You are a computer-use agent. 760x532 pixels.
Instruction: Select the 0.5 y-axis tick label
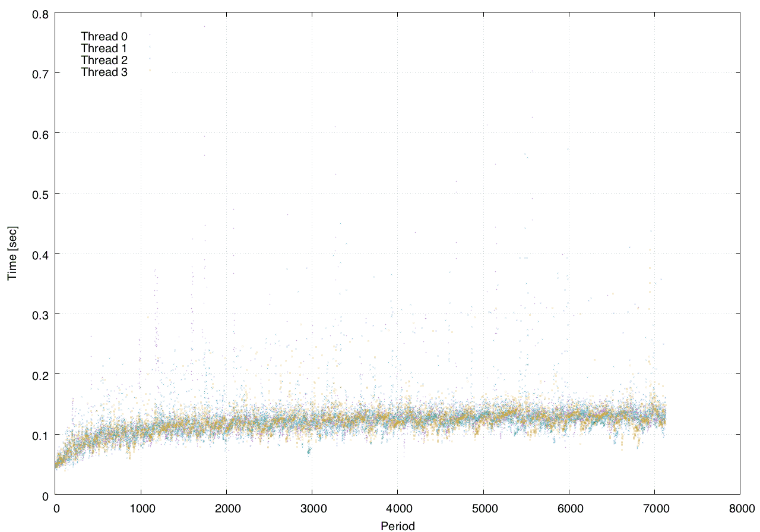pos(39,194)
